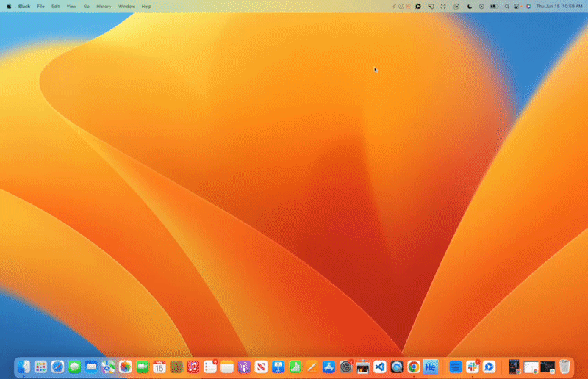Screen dimensions: 588x379
Task: Show battery status in menu bar
Action: (x=494, y=7)
